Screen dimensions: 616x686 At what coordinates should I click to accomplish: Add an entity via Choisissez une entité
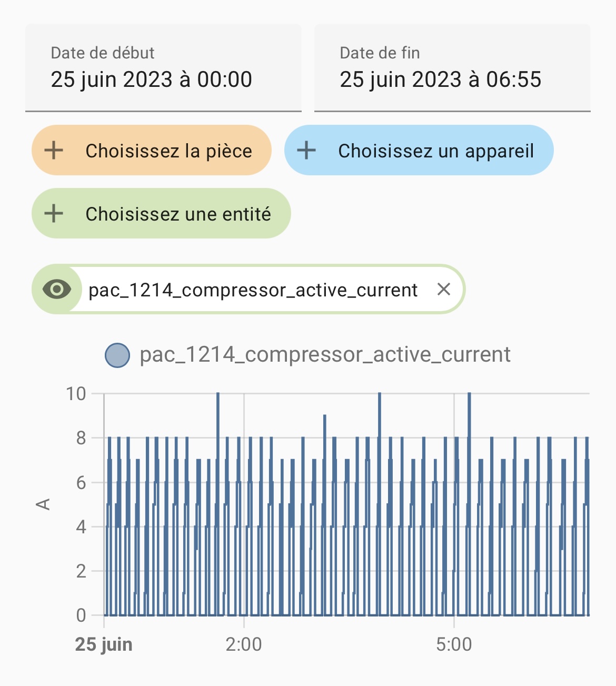[x=161, y=213]
